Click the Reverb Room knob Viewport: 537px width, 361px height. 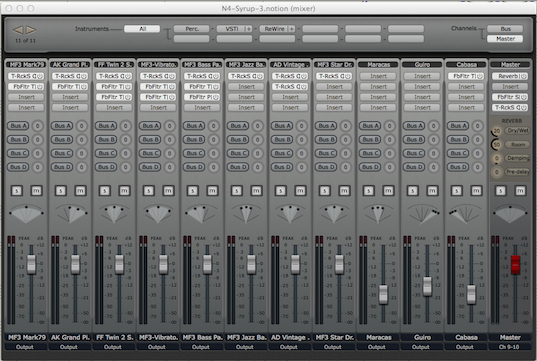pos(497,145)
